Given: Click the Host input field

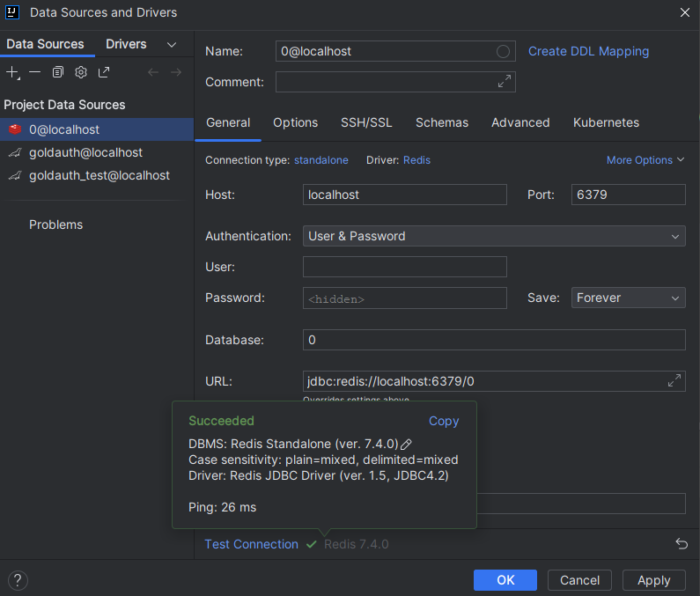Looking at the screenshot, I should (404, 195).
